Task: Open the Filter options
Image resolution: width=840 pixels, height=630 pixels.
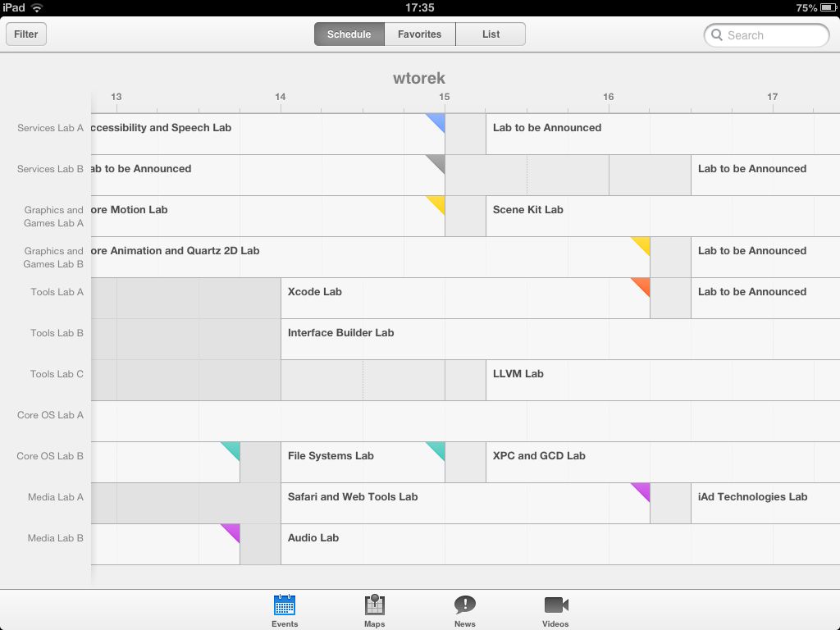Action: 25,34
